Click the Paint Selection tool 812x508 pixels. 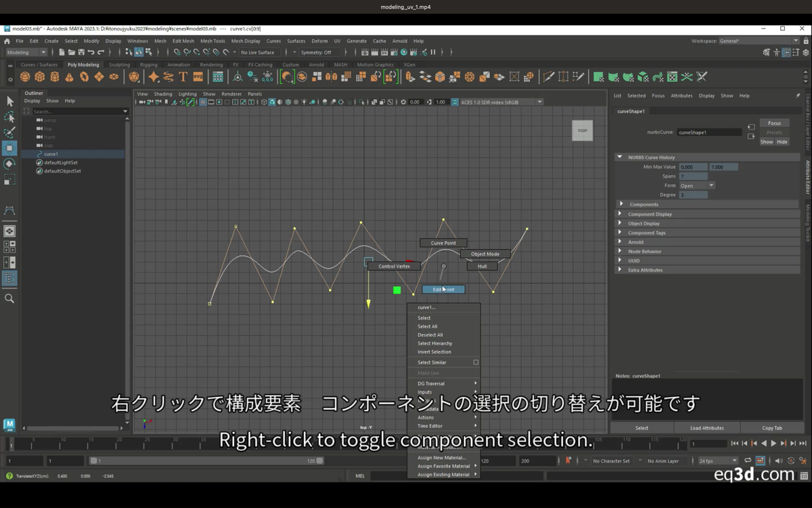pos(9,133)
